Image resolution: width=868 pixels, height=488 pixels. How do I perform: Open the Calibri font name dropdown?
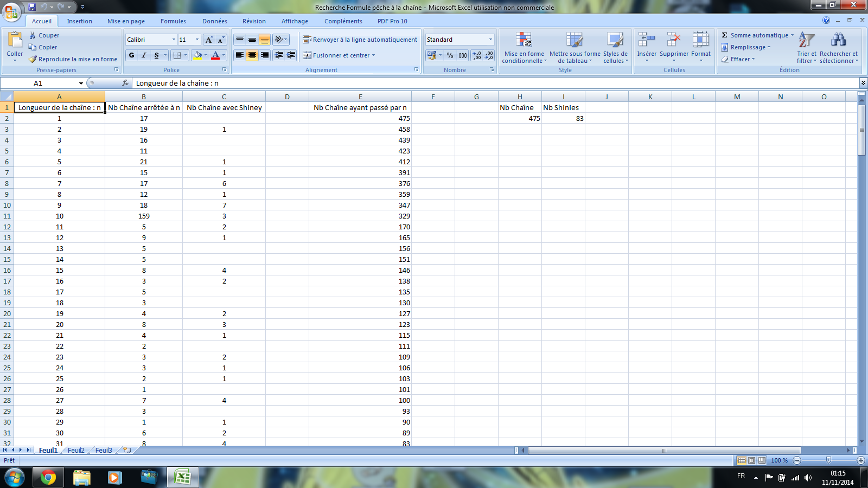click(x=174, y=40)
